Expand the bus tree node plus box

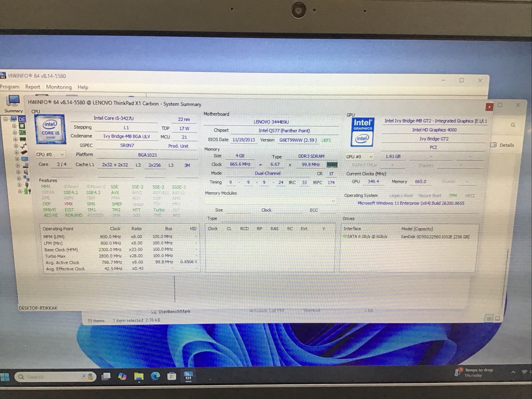tap(16, 146)
